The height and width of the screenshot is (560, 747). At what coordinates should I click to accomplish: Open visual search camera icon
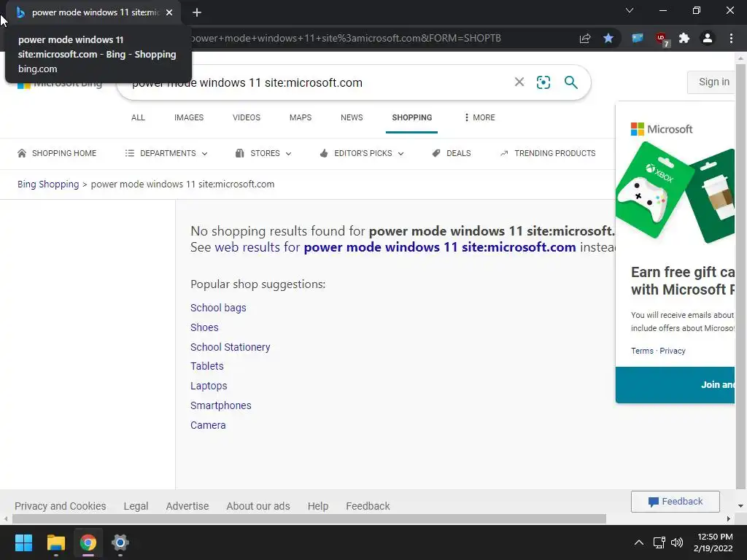point(543,82)
